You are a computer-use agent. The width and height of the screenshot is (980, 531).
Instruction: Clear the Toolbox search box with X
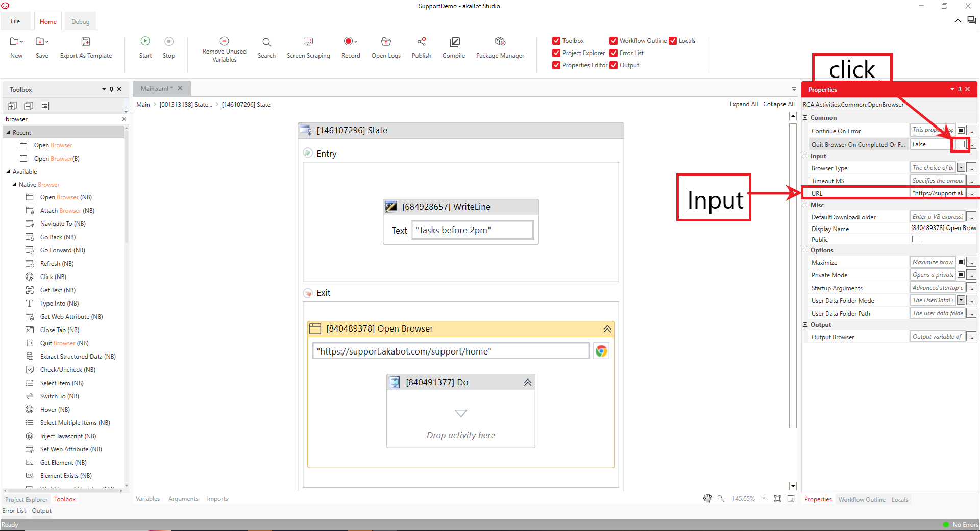(124, 119)
